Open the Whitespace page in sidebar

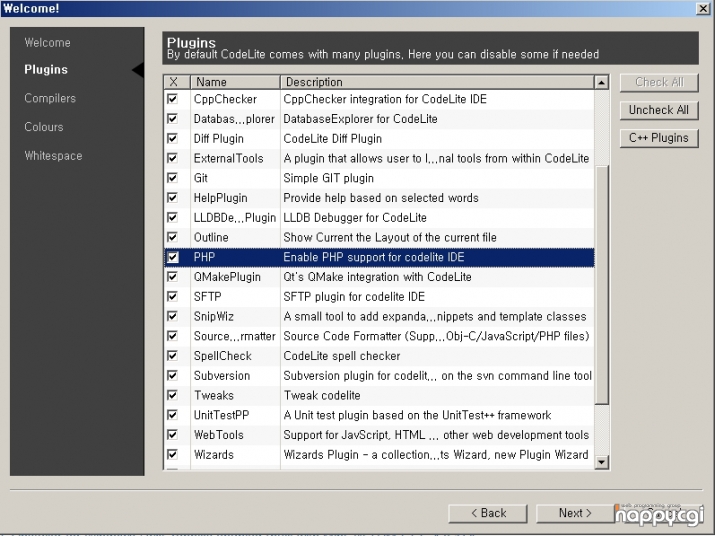53,156
